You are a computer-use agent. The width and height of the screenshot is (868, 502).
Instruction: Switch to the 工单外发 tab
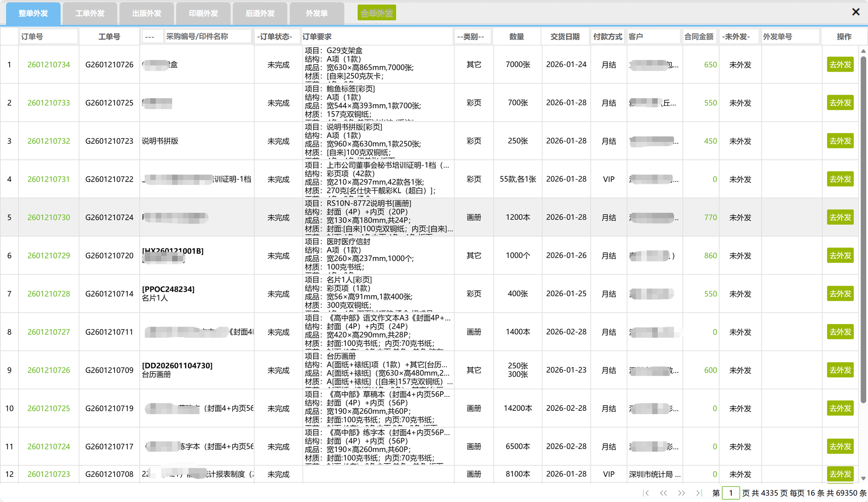point(90,13)
